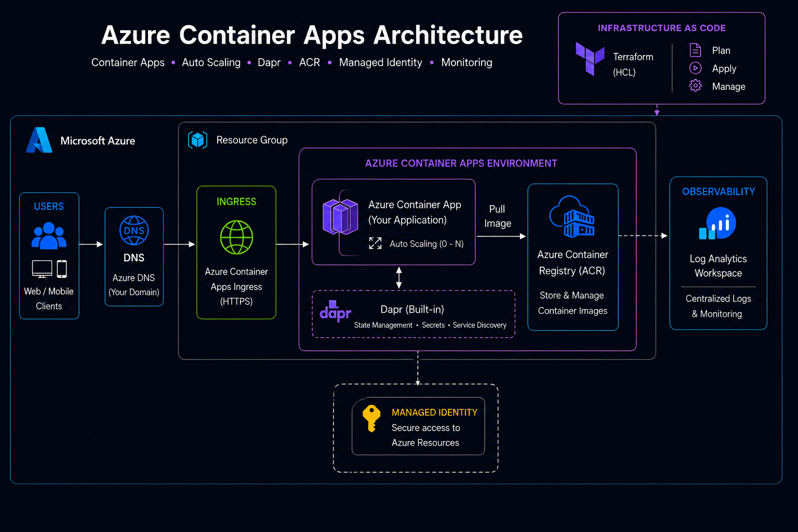Click the Pull Image label
Viewport: 798px width, 532px height.
point(498,216)
